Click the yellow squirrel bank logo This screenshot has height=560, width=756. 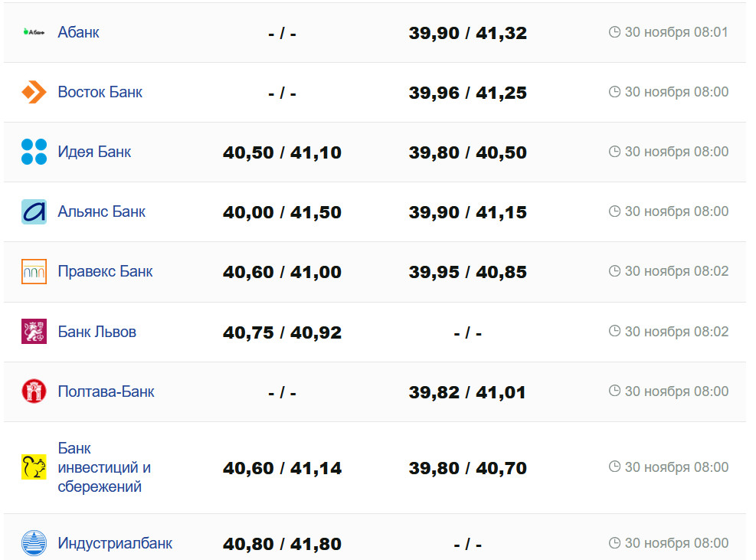pyautogui.click(x=34, y=467)
